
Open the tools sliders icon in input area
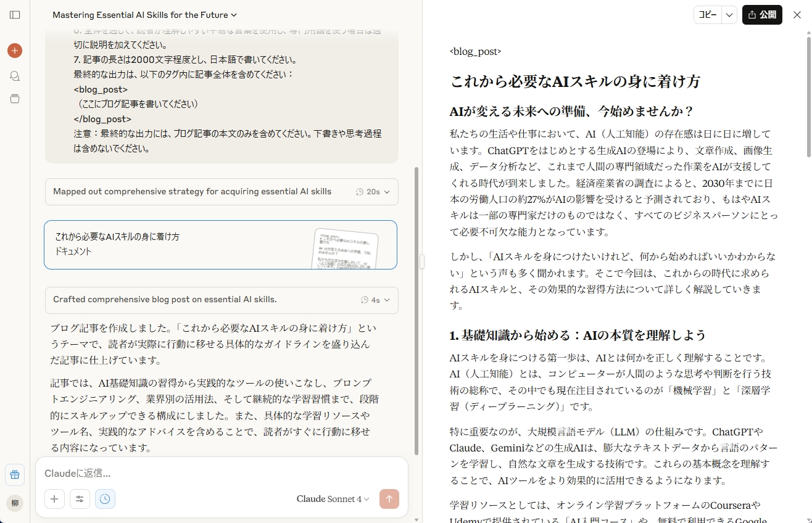tap(80, 499)
